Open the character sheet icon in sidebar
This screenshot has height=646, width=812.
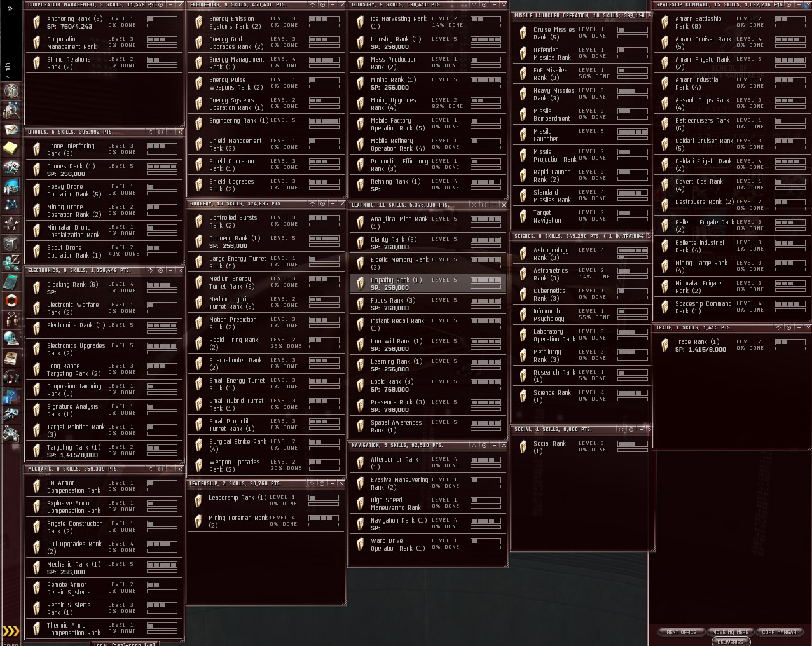point(11,91)
